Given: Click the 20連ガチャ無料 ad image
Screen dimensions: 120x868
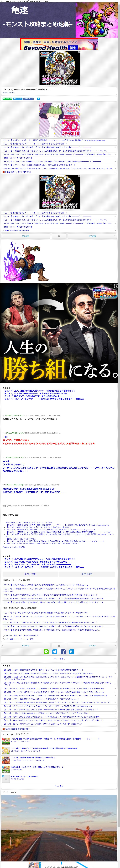Looking at the screenshot, I should (x=60, y=120).
